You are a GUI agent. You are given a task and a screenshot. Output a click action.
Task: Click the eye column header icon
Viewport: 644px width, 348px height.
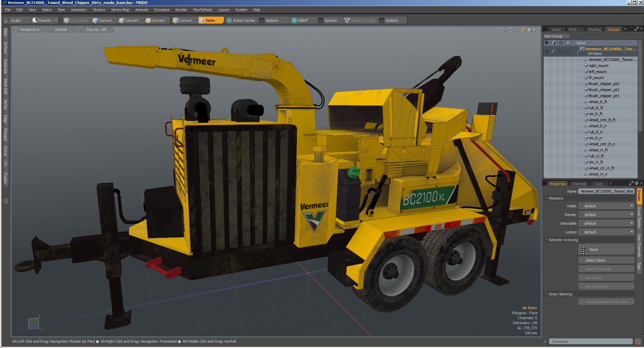547,43
